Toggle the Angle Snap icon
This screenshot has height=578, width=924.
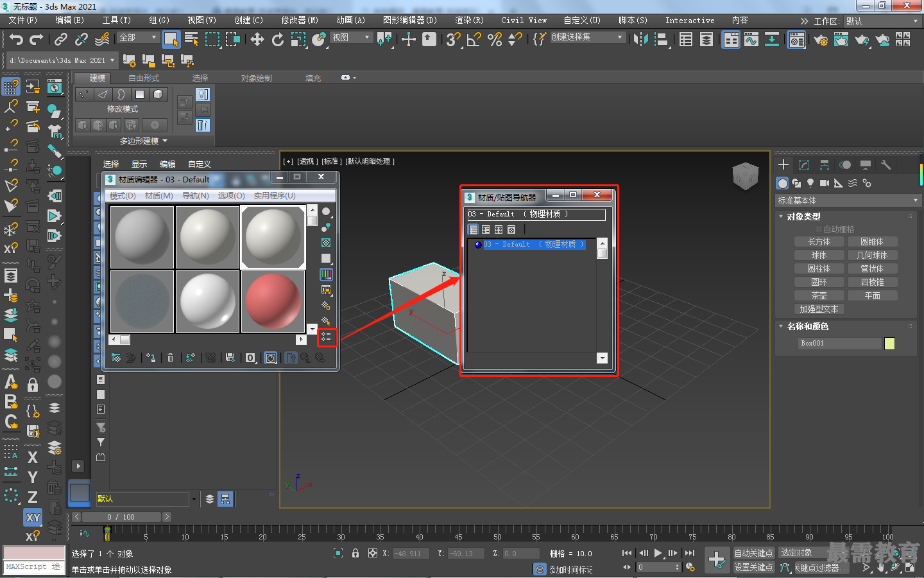(x=474, y=40)
